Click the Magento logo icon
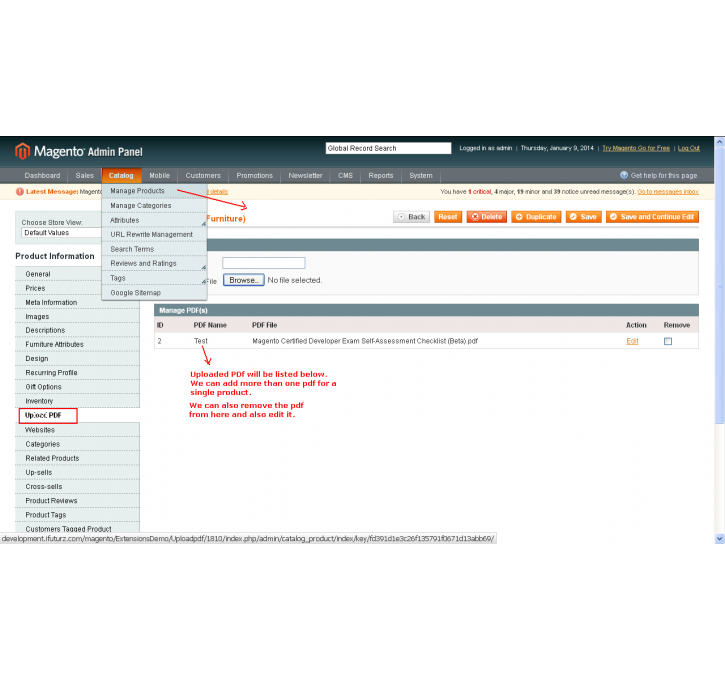Screen dimensions: 725x680 pyautogui.click(x=22, y=151)
